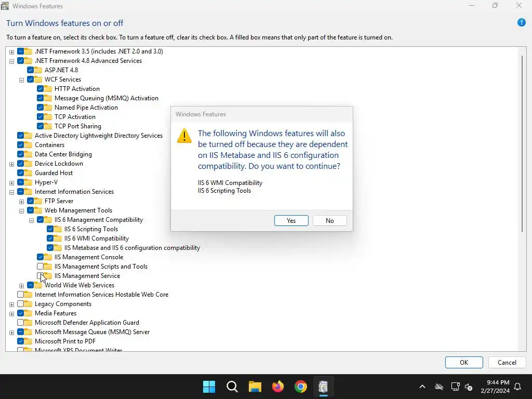The width and height of the screenshot is (532, 399).
Task: Click the cloud sync tray icon
Action: pyautogui.click(x=439, y=387)
